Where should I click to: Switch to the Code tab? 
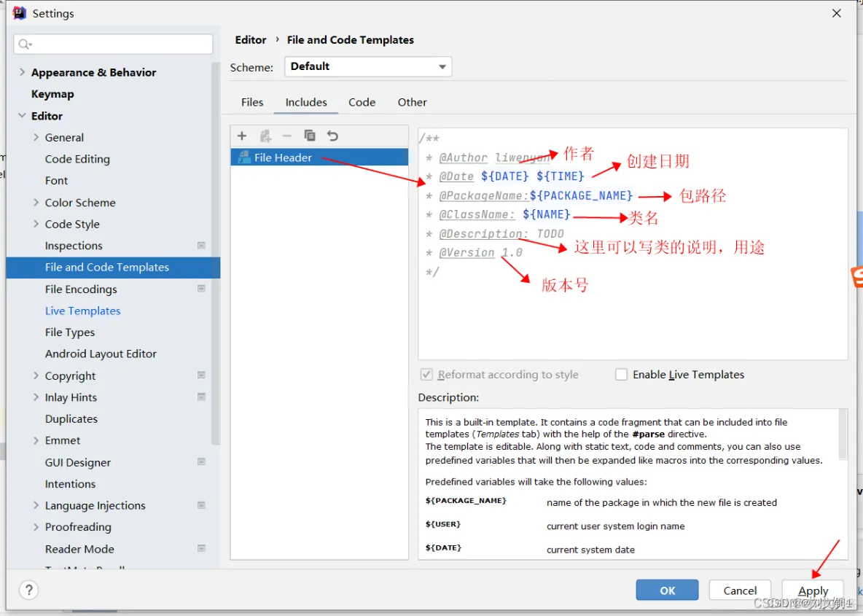362,102
